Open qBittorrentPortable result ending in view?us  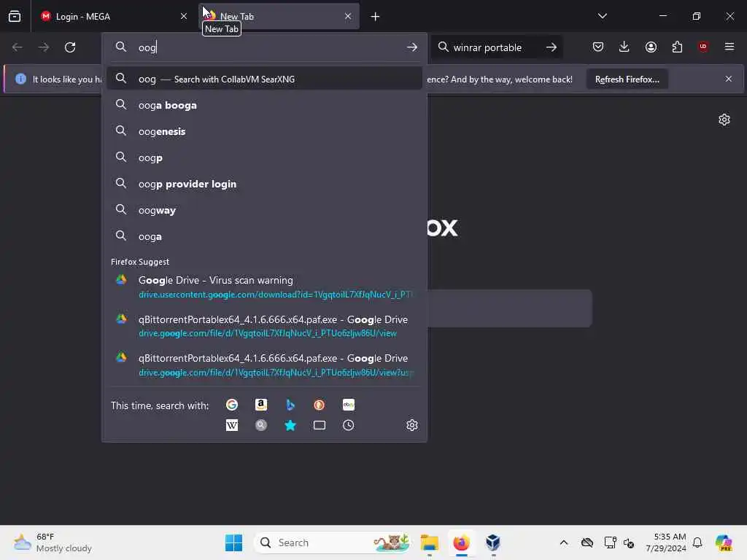coord(264,365)
